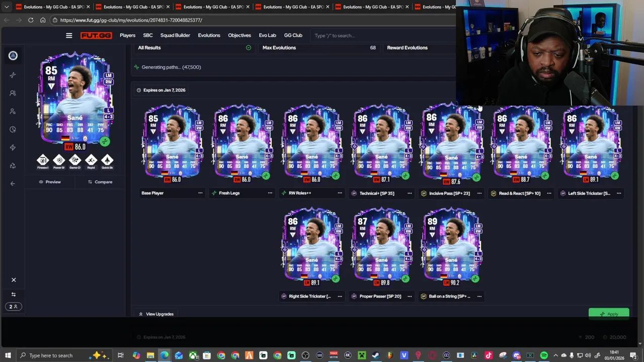Image resolution: width=644 pixels, height=362 pixels.
Task: Click the browser address bar URL
Action: (x=131, y=20)
